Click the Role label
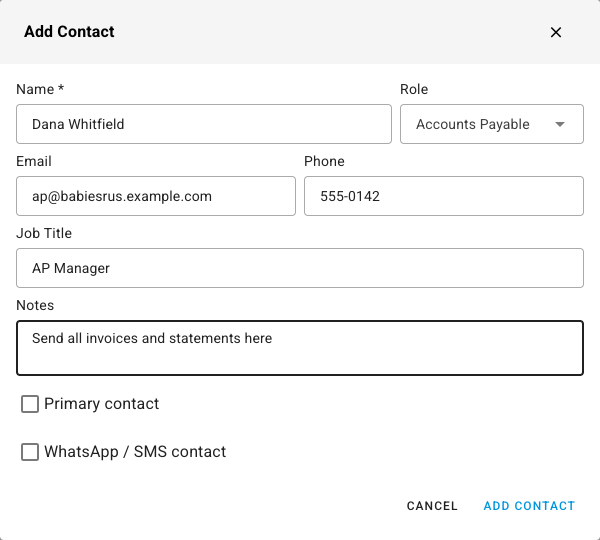This screenshot has width=600, height=540. point(414,89)
